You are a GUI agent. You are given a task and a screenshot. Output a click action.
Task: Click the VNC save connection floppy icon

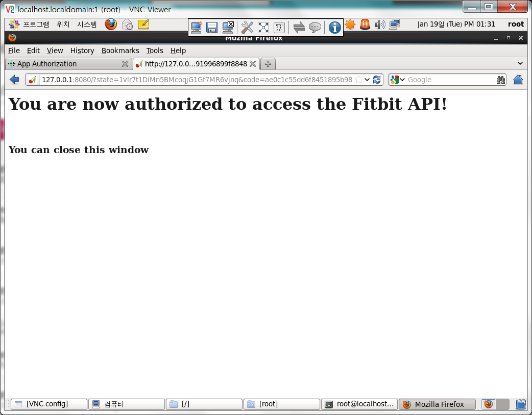212,28
